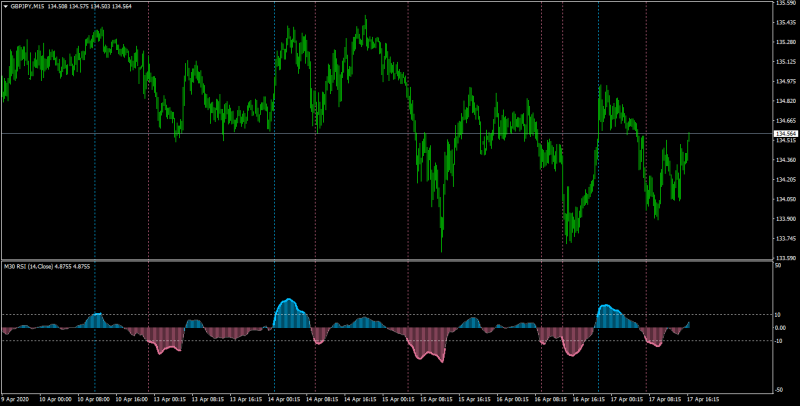Click the 9 Apr 2020 date label
The width and height of the screenshot is (800, 406).
pyautogui.click(x=16, y=399)
